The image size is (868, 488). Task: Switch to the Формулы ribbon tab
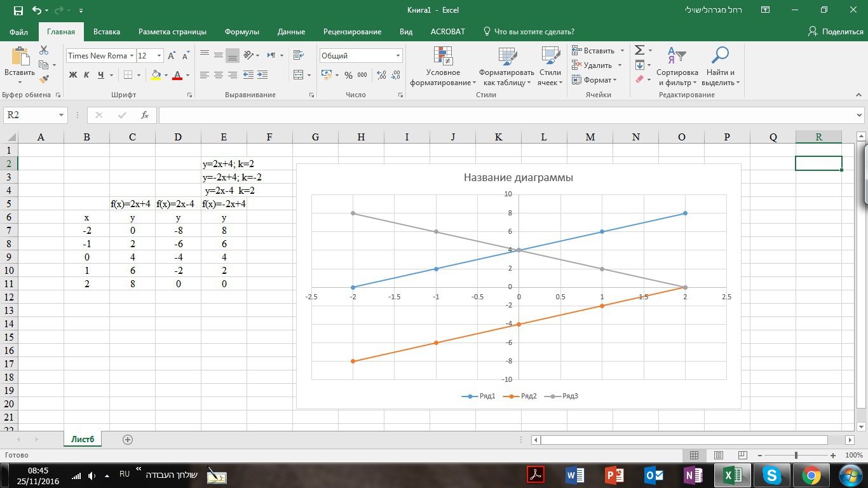coord(241,32)
